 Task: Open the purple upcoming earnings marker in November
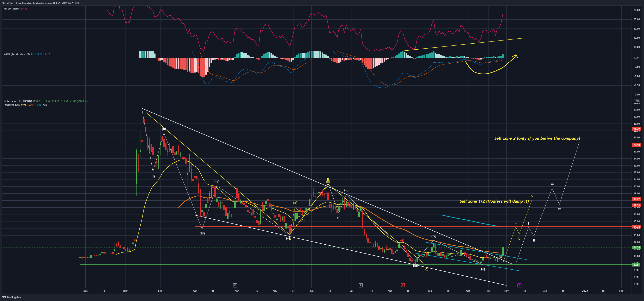(x=519, y=285)
